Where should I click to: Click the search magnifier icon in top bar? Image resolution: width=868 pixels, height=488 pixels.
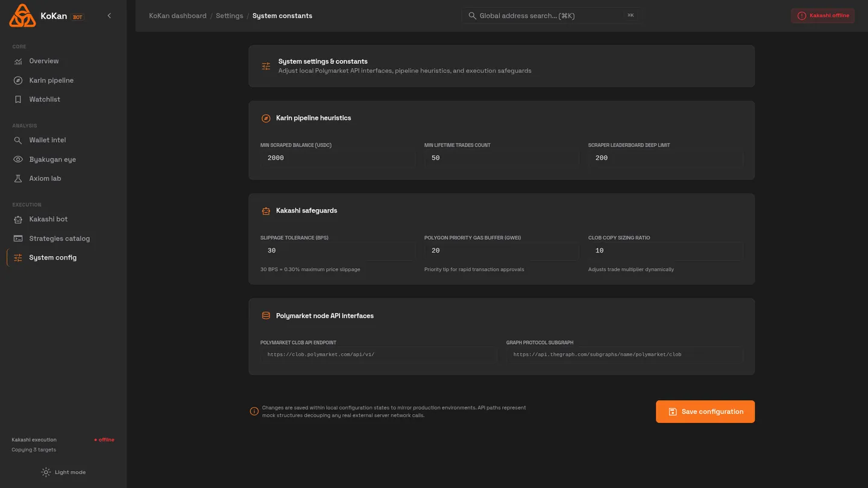click(473, 16)
